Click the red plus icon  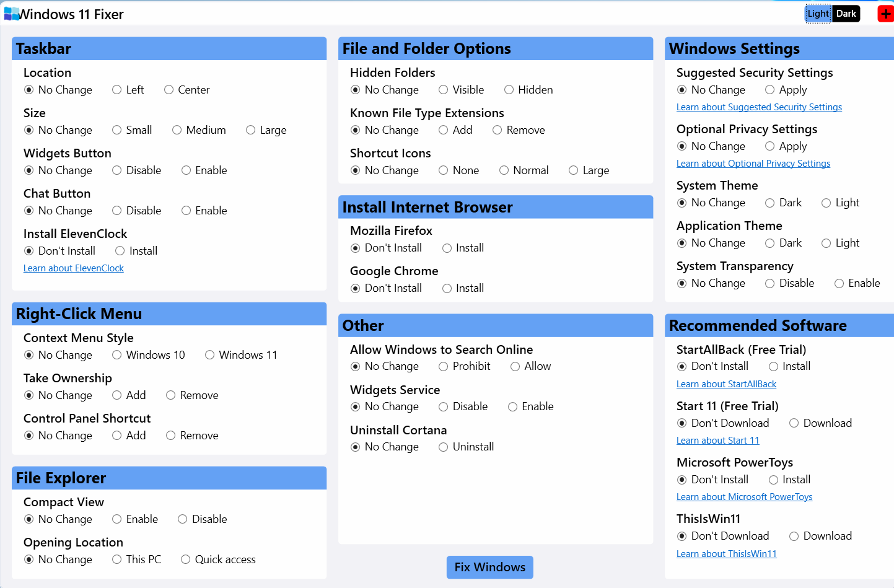tap(886, 14)
